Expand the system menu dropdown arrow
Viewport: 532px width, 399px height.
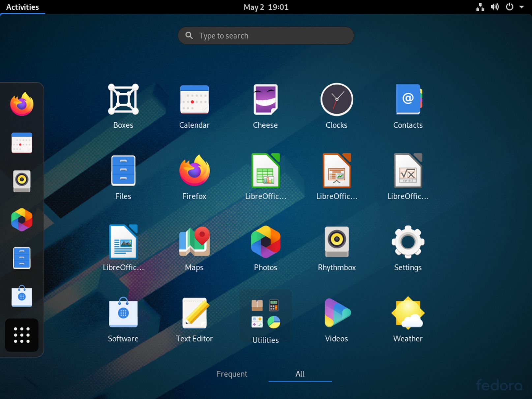click(x=522, y=7)
